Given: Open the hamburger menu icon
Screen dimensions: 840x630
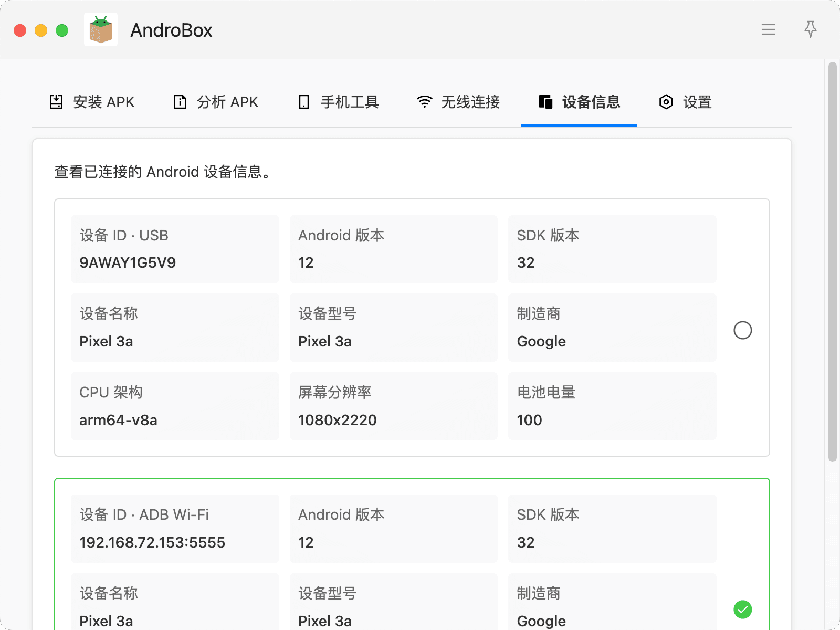Looking at the screenshot, I should 769,29.
